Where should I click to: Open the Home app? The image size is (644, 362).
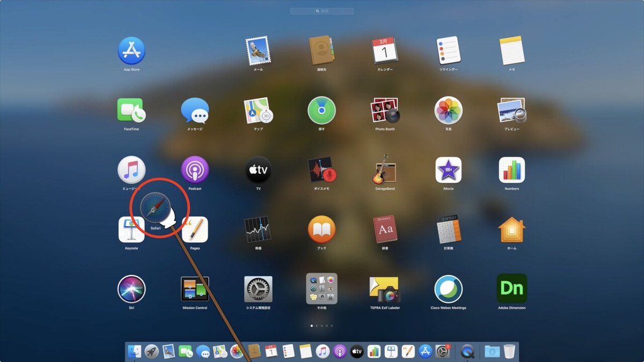(x=511, y=230)
